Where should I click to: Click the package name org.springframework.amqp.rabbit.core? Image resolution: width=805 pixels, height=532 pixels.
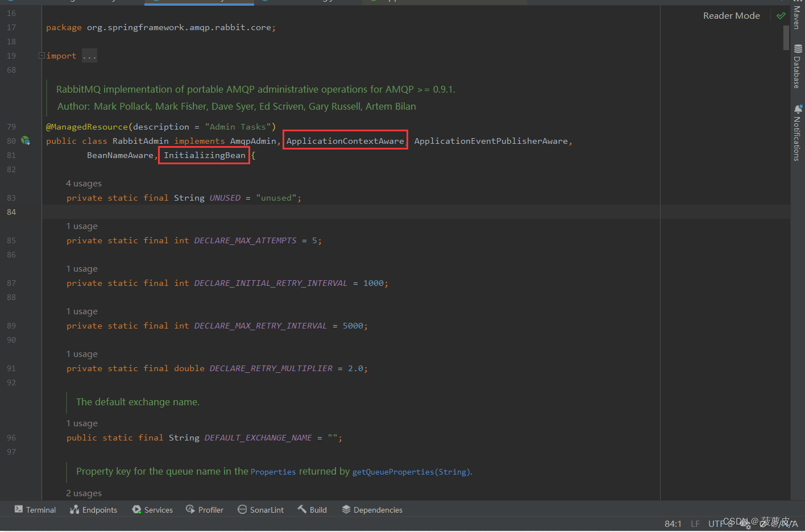tap(179, 27)
